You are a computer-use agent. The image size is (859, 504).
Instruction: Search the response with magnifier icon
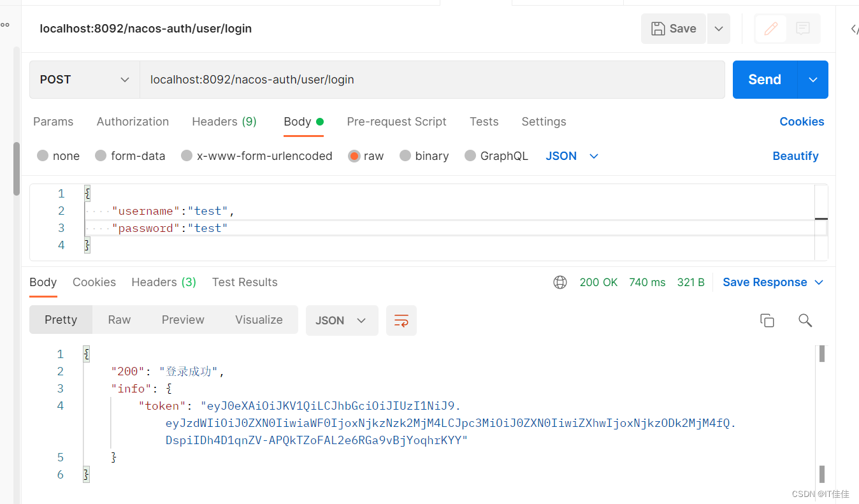(x=805, y=320)
